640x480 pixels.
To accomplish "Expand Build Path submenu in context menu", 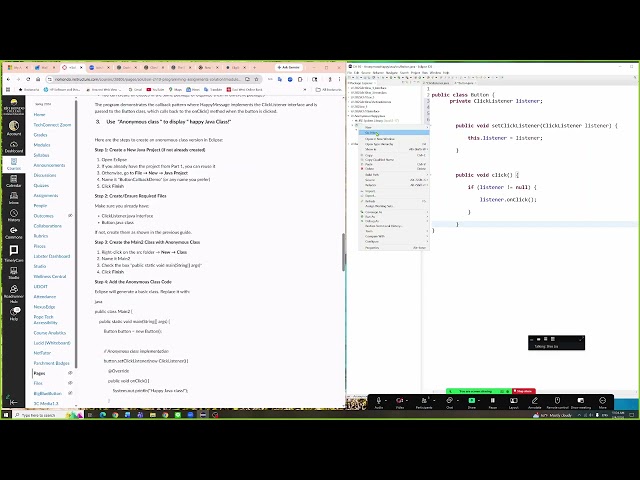I will click(x=394, y=175).
